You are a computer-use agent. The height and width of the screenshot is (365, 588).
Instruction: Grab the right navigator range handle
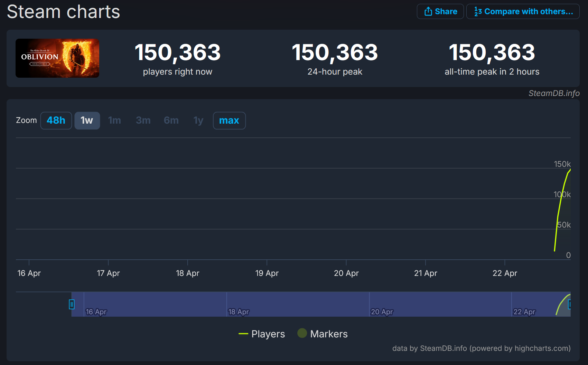click(569, 304)
